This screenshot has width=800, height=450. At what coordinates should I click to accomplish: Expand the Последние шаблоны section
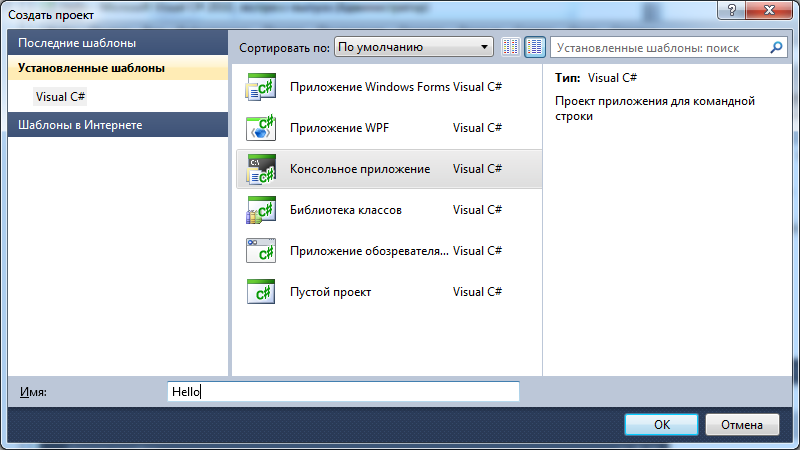tap(118, 43)
